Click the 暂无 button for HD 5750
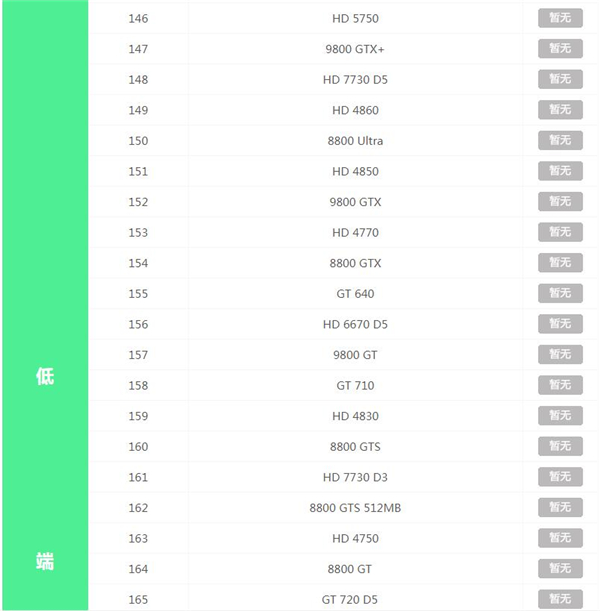600x611 pixels. point(560,18)
